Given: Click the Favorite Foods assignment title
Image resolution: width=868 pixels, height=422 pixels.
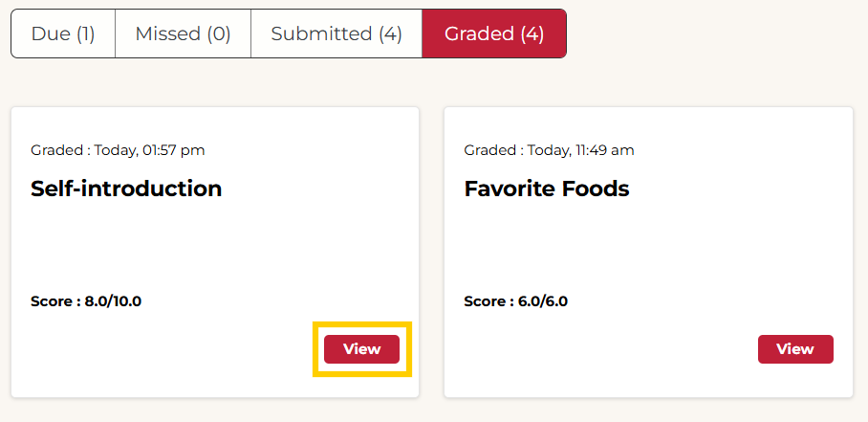Looking at the screenshot, I should click(547, 189).
